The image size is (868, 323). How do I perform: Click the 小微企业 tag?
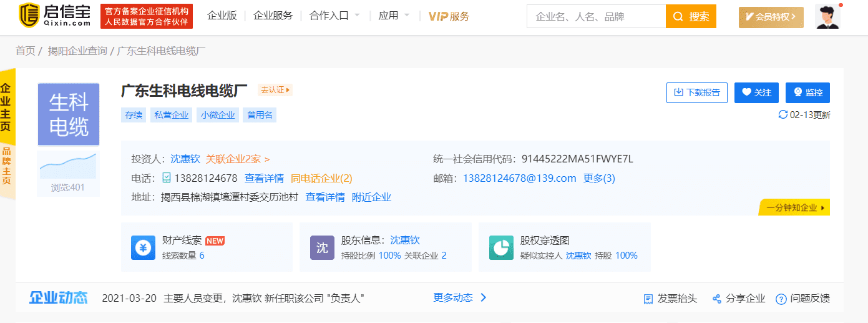pos(218,115)
